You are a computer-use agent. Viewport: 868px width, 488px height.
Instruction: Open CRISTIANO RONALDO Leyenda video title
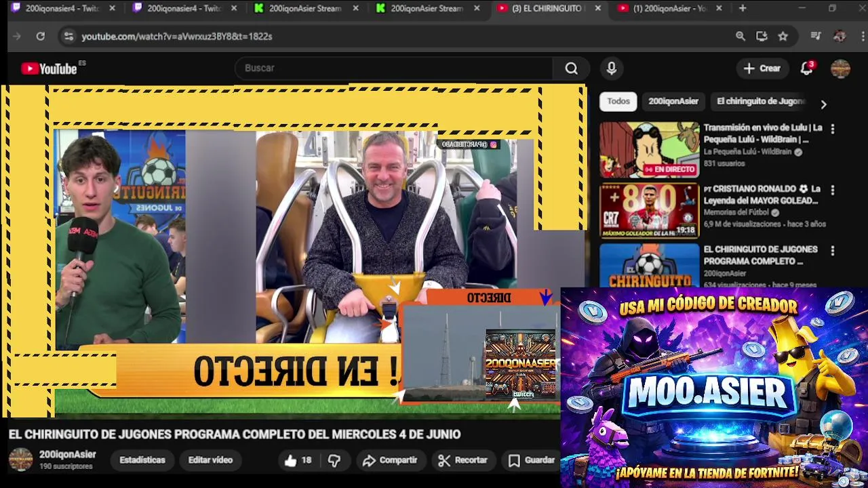[762, 195]
